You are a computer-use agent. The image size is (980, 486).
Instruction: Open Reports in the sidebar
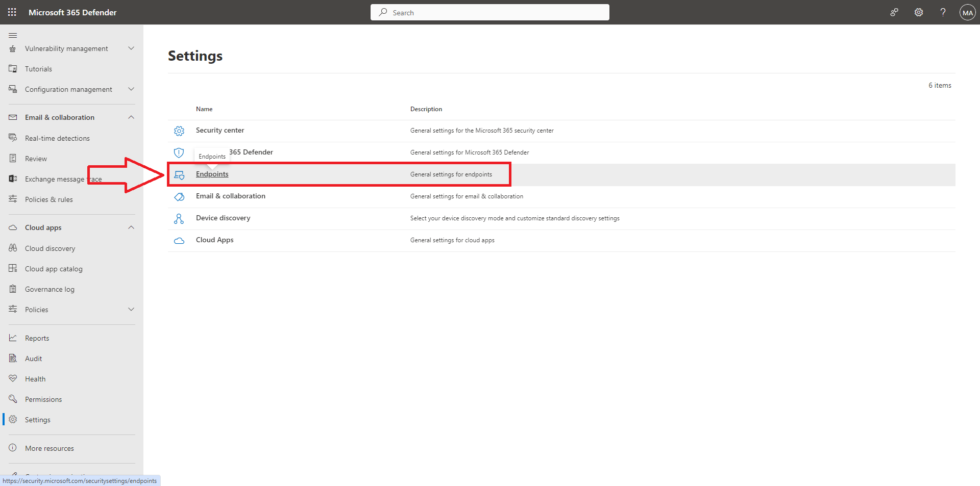[37, 338]
